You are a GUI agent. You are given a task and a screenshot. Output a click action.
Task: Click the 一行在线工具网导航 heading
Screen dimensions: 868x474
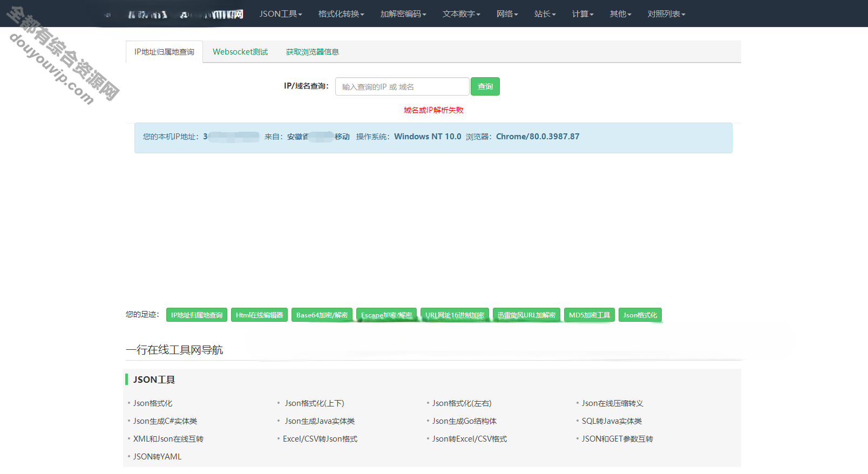coord(174,350)
